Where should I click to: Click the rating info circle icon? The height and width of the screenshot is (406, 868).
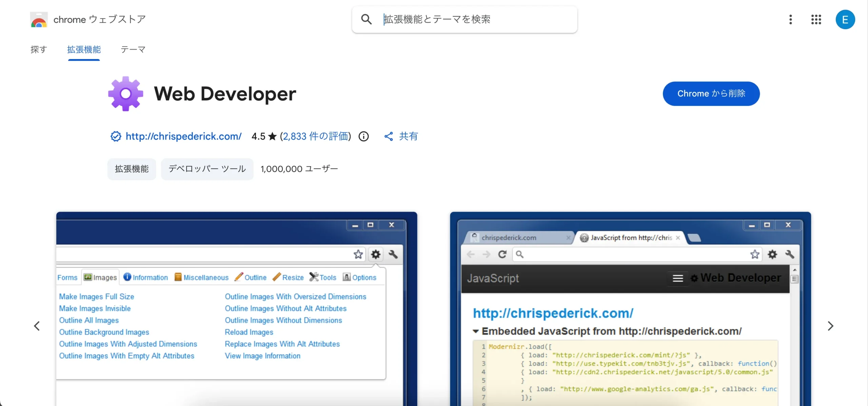363,136
